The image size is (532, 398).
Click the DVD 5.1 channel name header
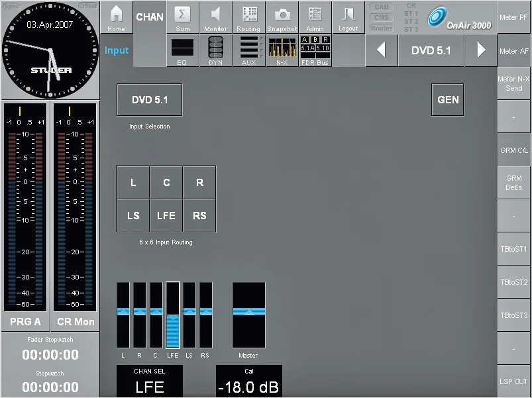[x=431, y=50]
